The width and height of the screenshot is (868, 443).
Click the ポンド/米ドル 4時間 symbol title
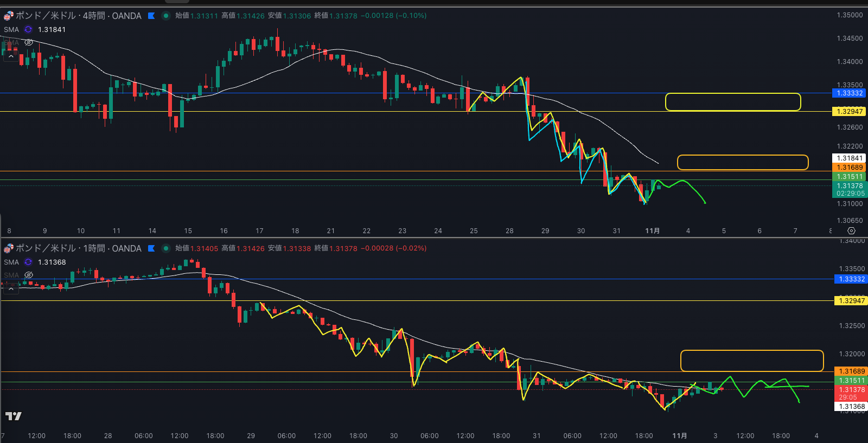click(78, 16)
